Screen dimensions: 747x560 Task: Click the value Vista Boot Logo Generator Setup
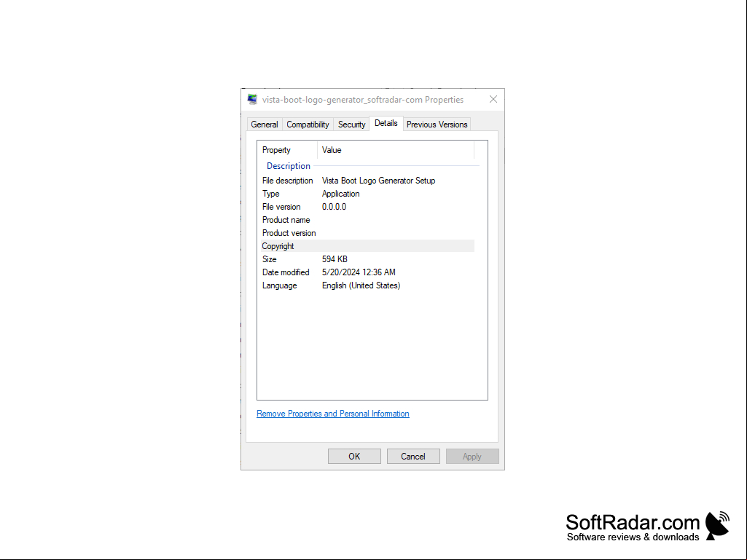pos(379,181)
